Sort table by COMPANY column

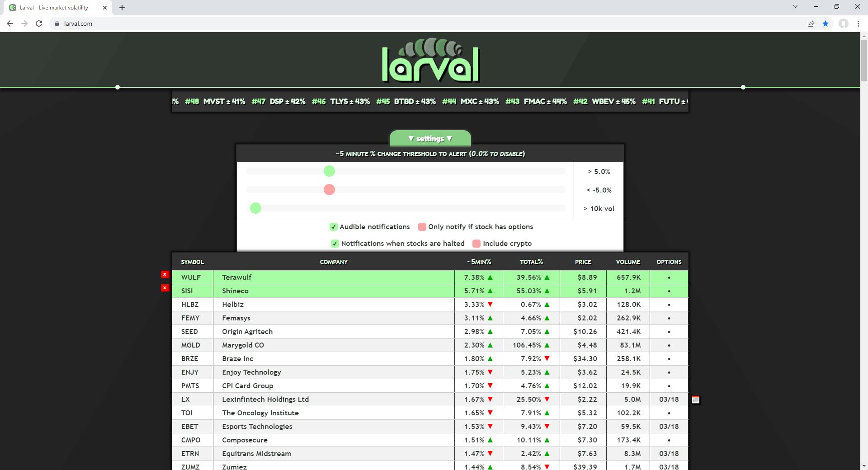334,262
